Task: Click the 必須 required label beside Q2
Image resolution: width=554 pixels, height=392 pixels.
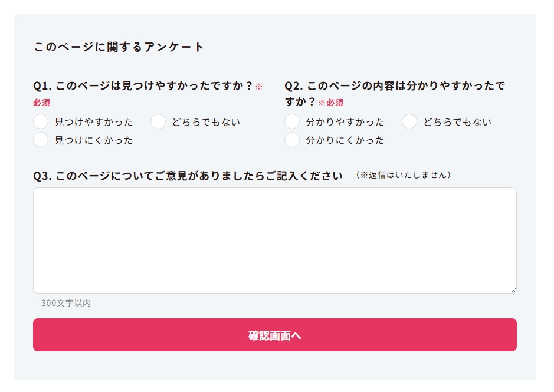Action: tap(332, 102)
